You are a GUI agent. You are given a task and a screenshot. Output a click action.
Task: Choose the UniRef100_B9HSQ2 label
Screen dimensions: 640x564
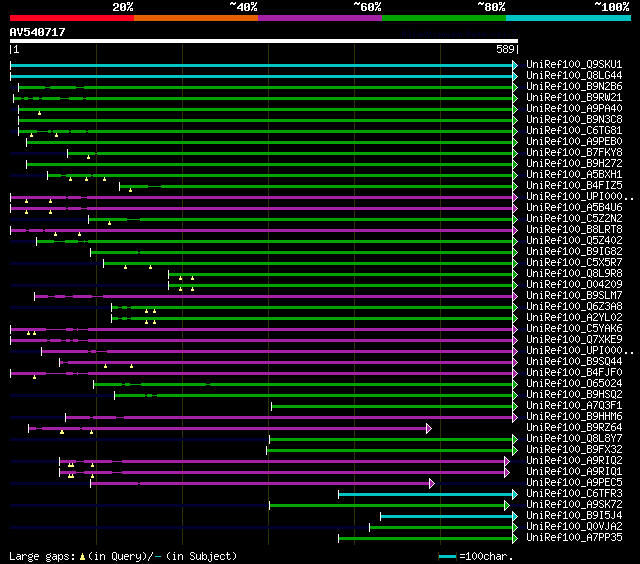[x=574, y=395]
